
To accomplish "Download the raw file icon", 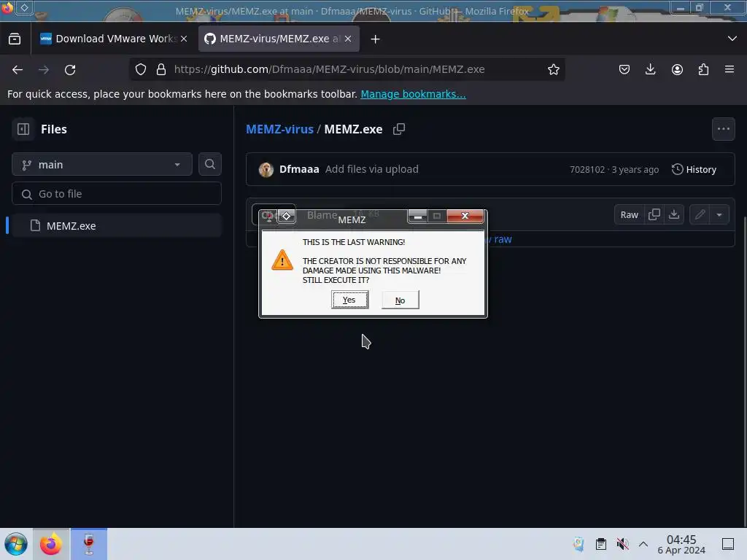I will tap(673, 215).
